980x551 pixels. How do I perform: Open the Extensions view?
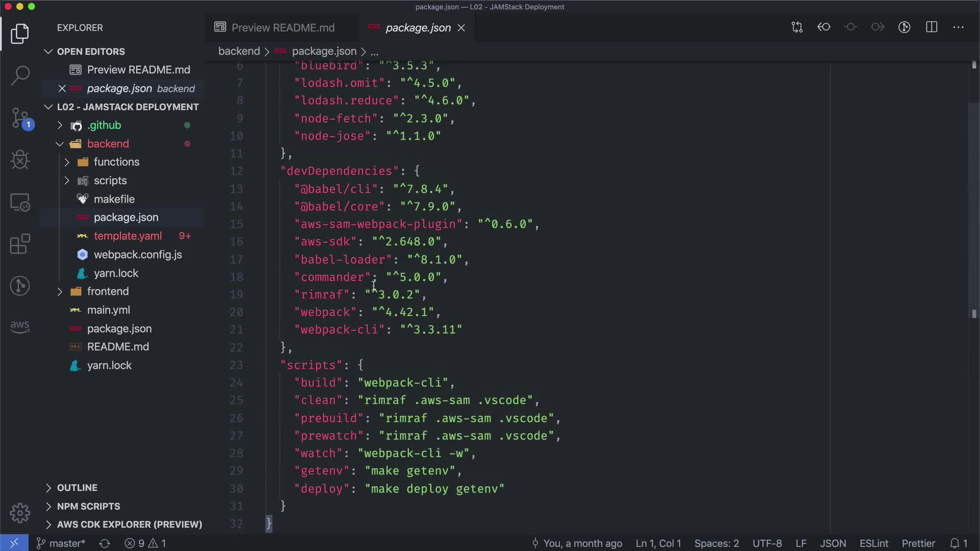click(x=20, y=244)
